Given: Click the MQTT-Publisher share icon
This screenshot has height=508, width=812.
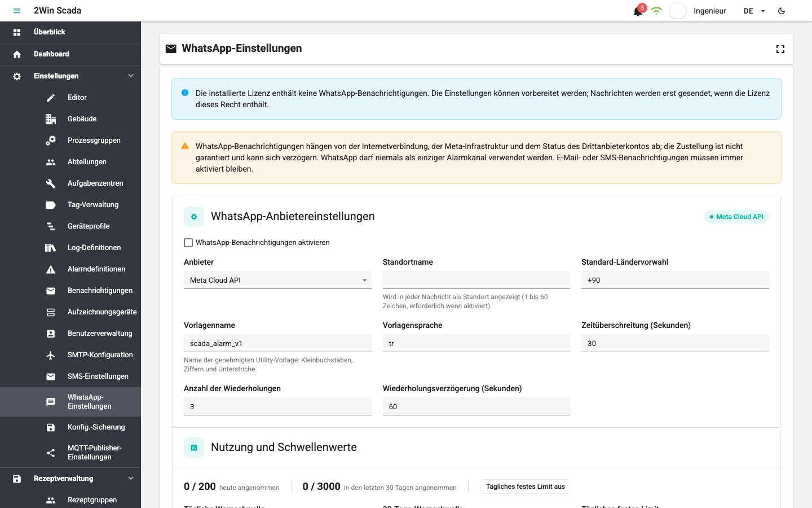Looking at the screenshot, I should pos(51,453).
